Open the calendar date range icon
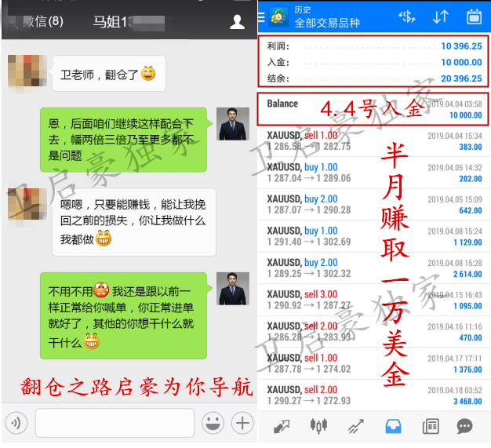This screenshot has width=491, height=448. 474,16
